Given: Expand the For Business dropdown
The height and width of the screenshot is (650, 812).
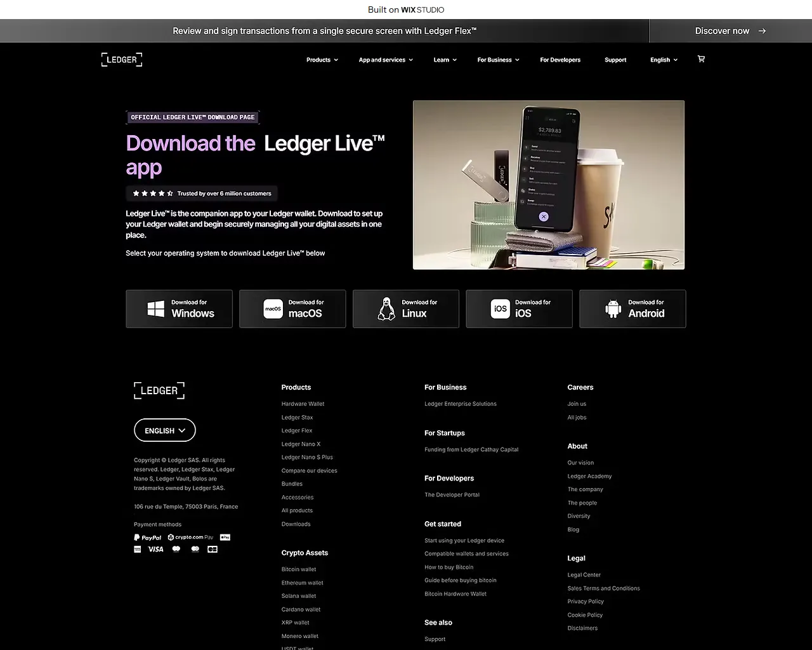Looking at the screenshot, I should click(x=499, y=60).
